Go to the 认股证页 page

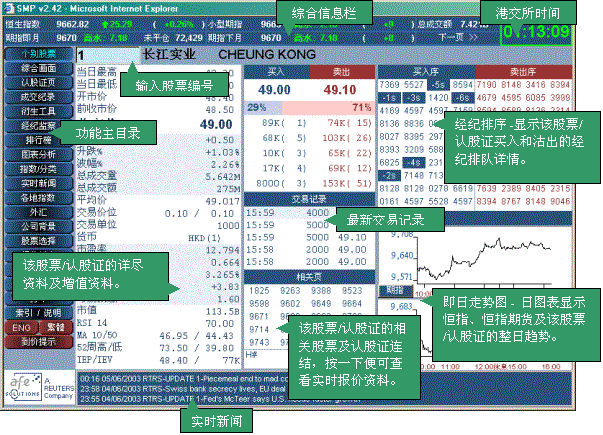38,83
